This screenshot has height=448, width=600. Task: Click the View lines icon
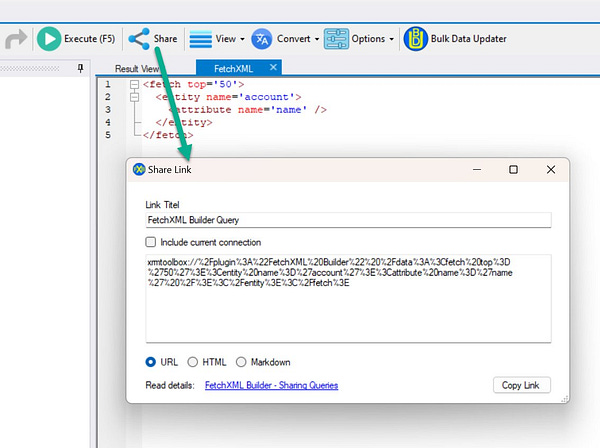(201, 39)
